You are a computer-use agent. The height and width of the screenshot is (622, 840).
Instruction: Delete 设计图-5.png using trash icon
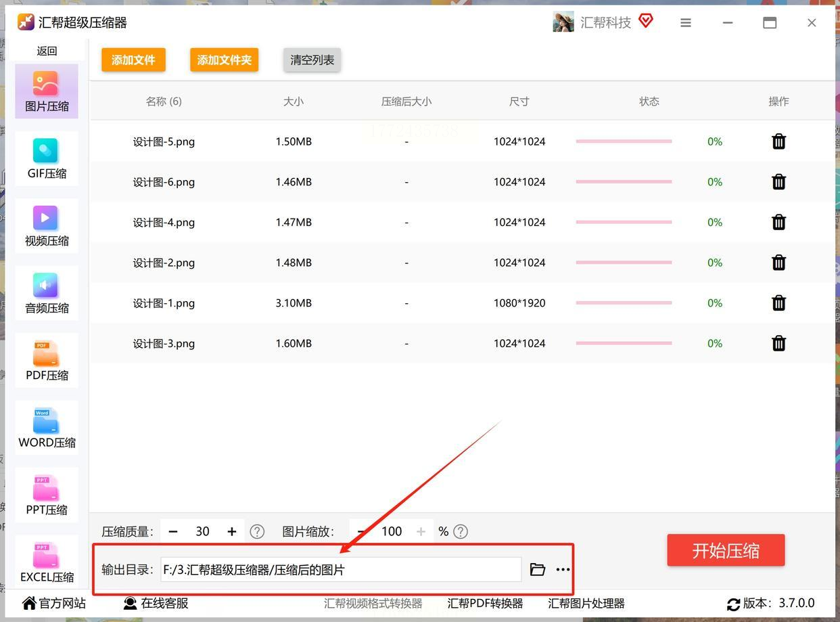pos(778,141)
